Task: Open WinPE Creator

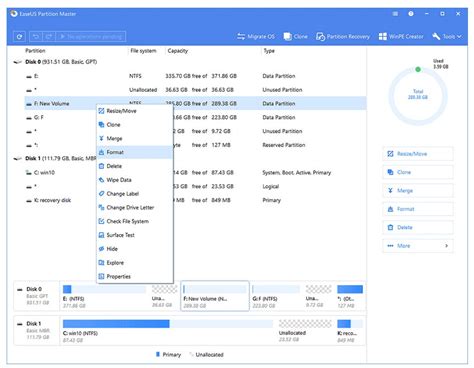Action: click(x=401, y=36)
